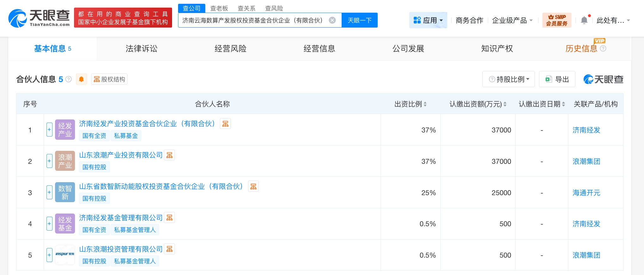The height and width of the screenshot is (275, 644).
Task: Switch to the 法律诉讼 tab
Action: 141,48
